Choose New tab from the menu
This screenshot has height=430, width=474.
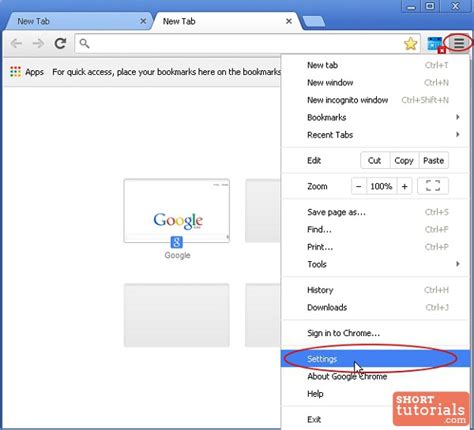pyautogui.click(x=375, y=65)
